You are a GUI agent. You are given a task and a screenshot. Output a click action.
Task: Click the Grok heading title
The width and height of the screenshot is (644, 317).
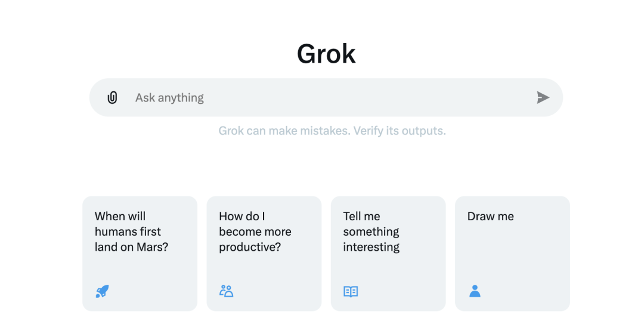pyautogui.click(x=326, y=54)
